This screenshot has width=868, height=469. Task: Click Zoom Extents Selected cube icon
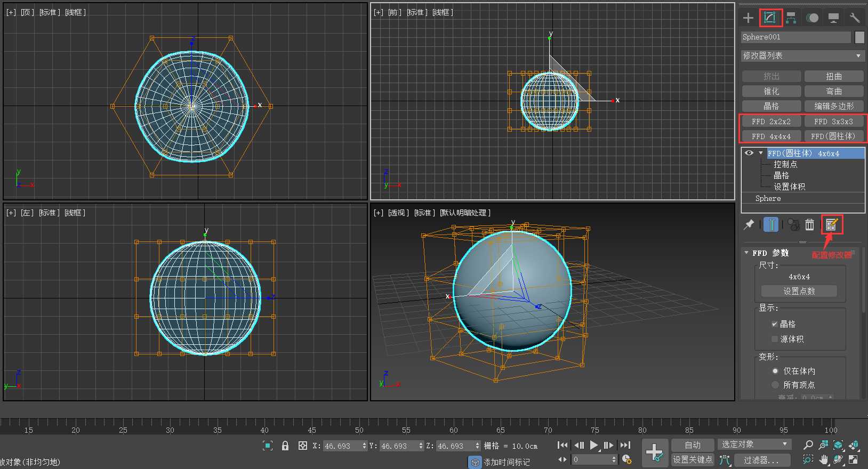[x=839, y=444]
